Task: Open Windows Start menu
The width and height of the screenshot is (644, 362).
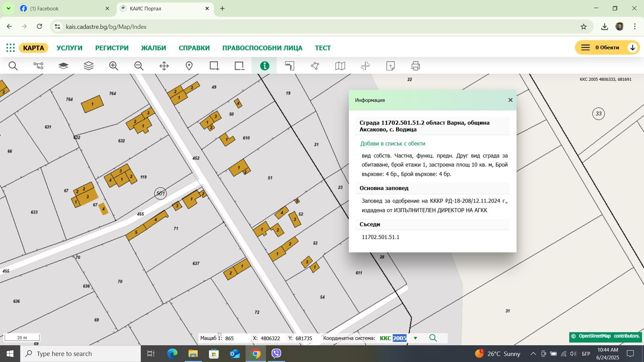Action: 10,354
